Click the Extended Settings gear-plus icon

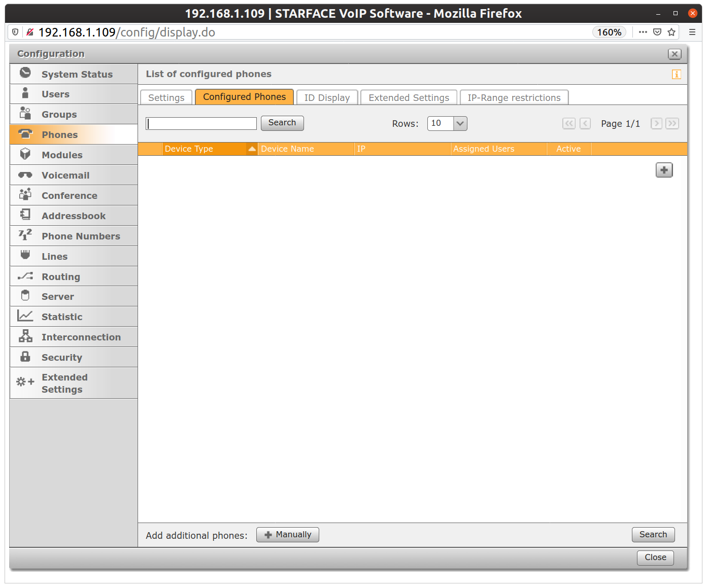tap(25, 382)
